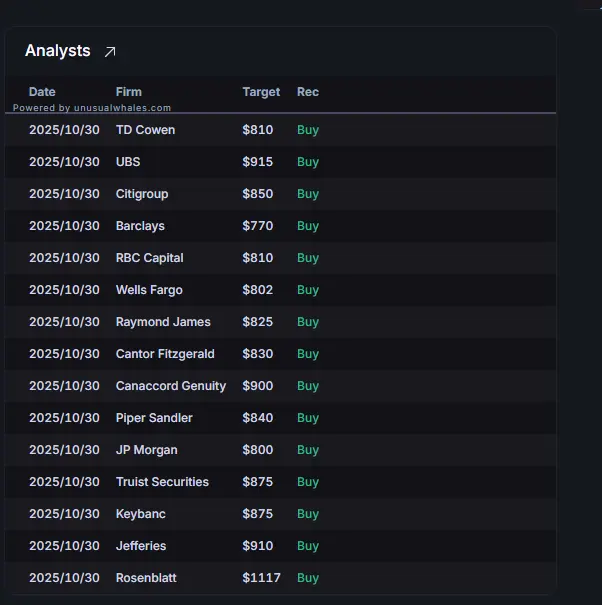Sort by the Target column header
Viewport: 602px width, 605px height.
[x=261, y=92]
